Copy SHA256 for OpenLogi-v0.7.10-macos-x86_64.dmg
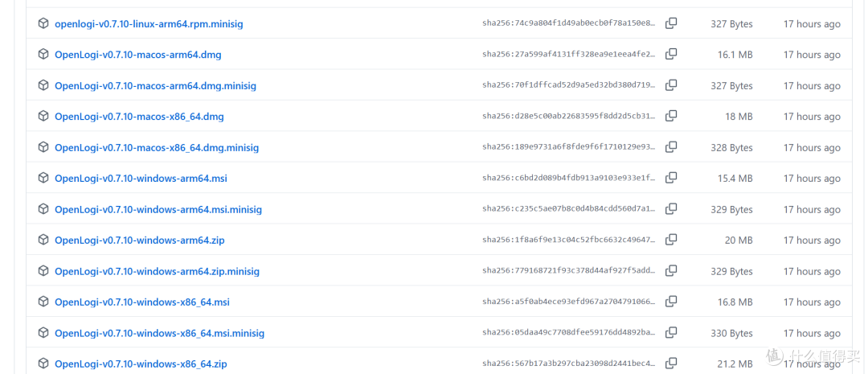Image resolution: width=868 pixels, height=374 pixels. pos(671,117)
